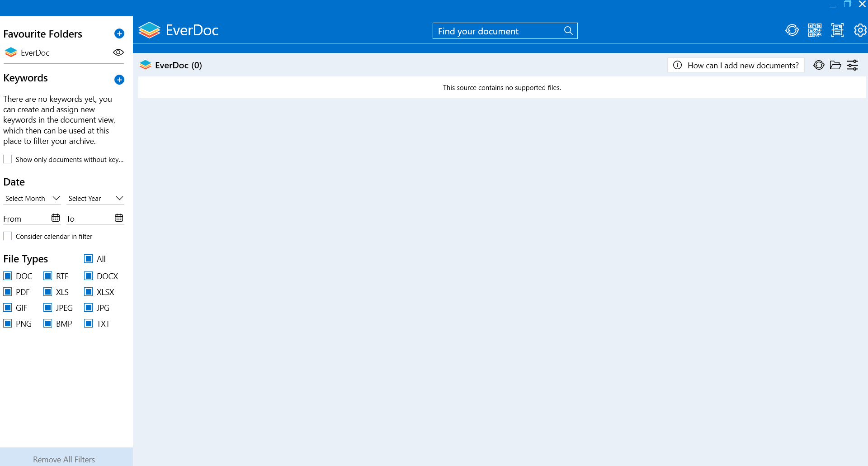Maximize the EverDoc window

[847, 5]
